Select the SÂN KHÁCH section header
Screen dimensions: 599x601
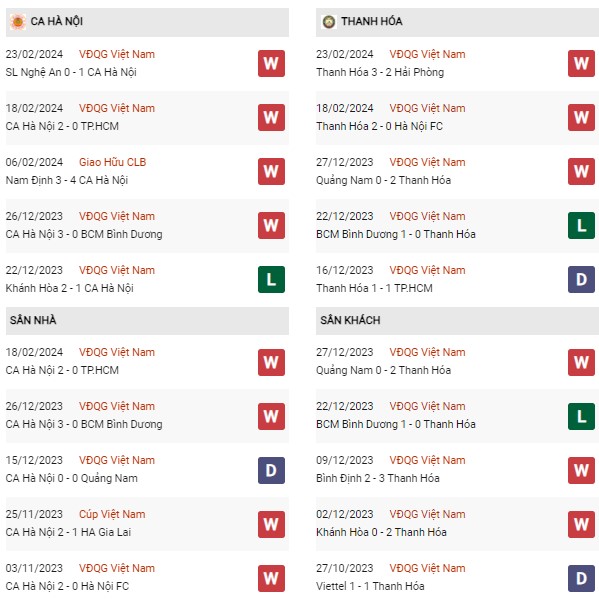pyautogui.click(x=457, y=320)
